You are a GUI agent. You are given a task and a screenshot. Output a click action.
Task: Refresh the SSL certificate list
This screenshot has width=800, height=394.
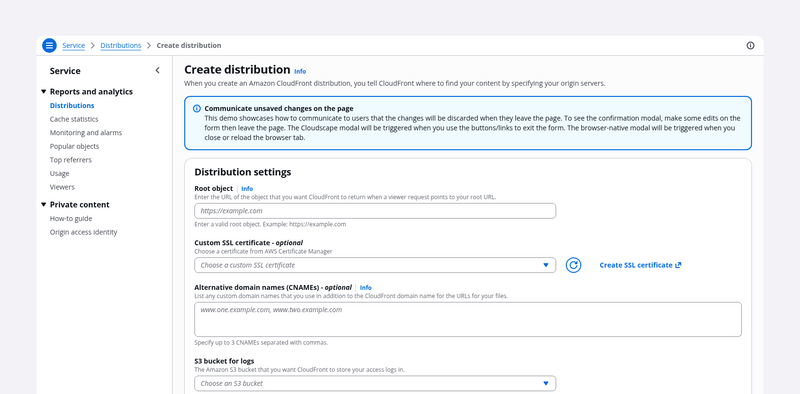click(x=573, y=265)
